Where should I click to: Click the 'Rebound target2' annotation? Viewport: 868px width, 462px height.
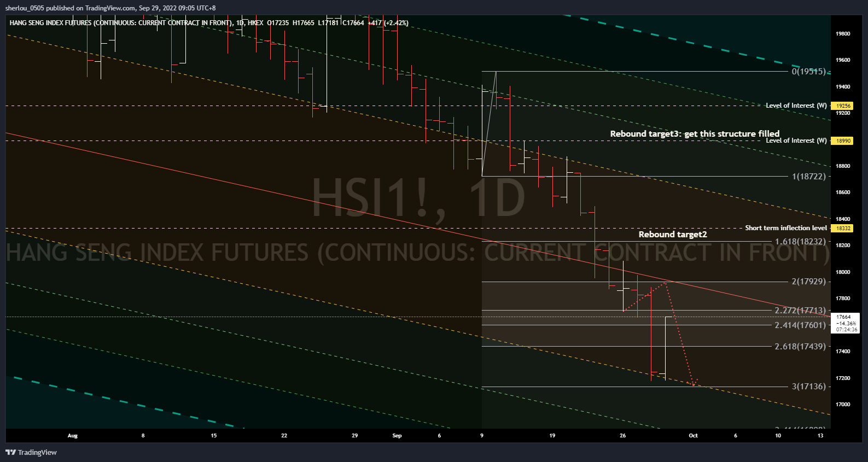click(x=673, y=235)
